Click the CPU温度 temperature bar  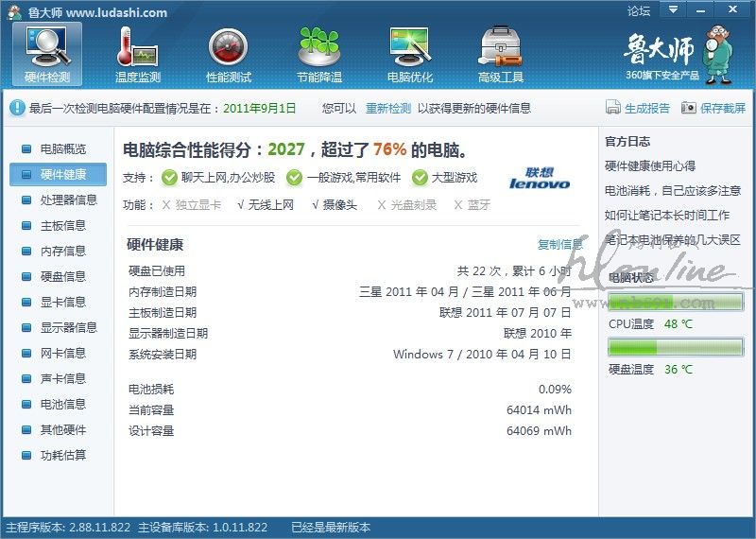click(676, 302)
